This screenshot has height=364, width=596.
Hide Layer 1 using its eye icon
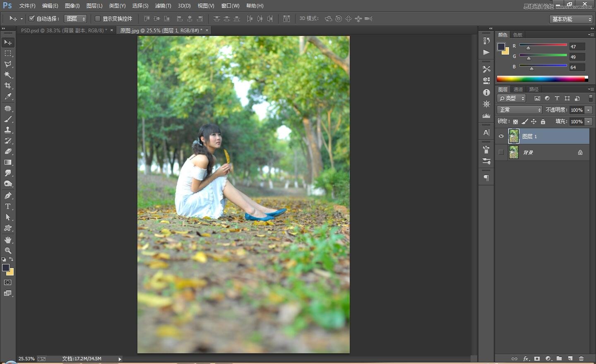click(501, 136)
